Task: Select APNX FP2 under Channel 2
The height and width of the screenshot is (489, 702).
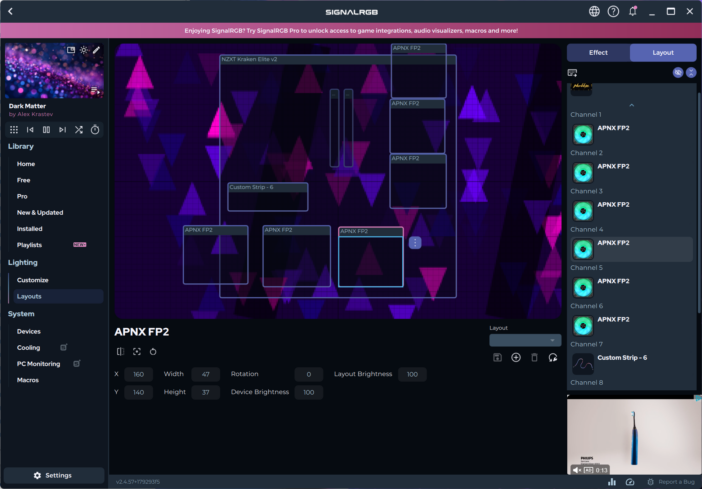Action: tap(632, 172)
